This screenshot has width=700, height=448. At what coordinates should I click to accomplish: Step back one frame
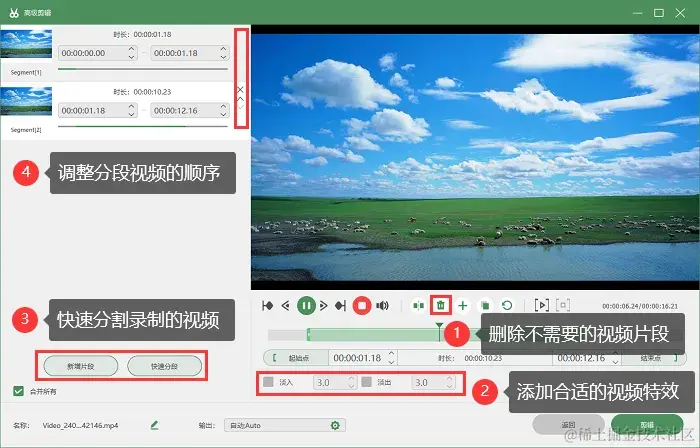(x=286, y=306)
